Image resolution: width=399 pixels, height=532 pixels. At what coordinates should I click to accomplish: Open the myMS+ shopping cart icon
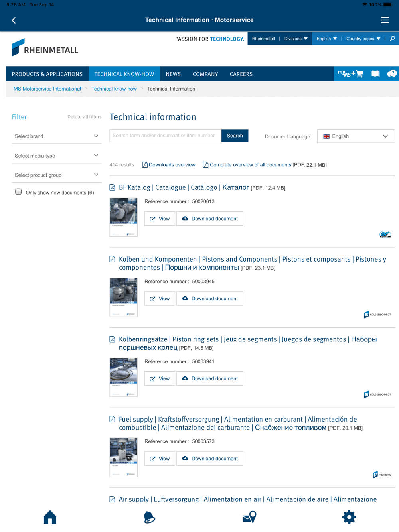point(350,74)
